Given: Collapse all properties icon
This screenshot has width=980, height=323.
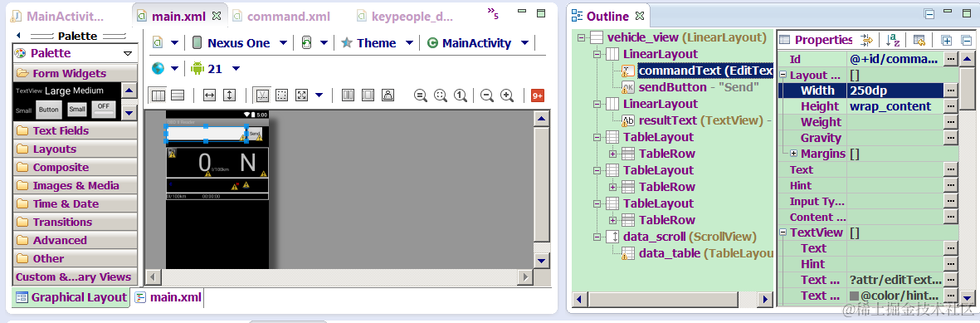Looking at the screenshot, I should click(966, 40).
